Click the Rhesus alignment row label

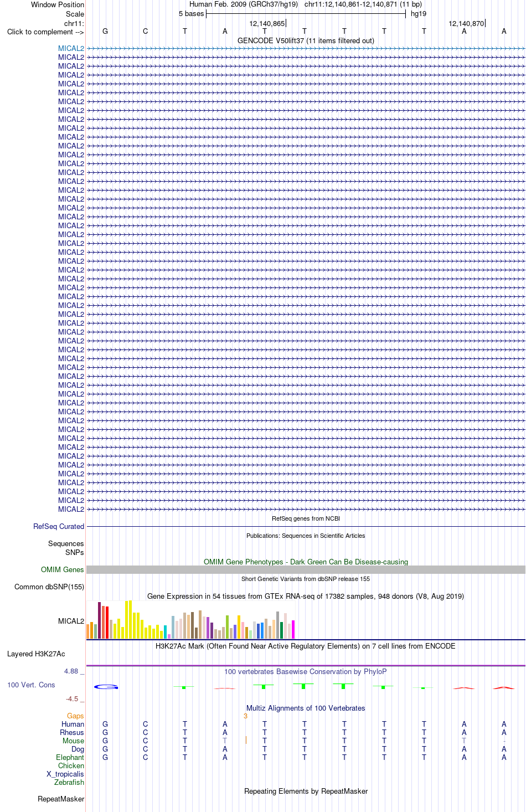click(72, 732)
